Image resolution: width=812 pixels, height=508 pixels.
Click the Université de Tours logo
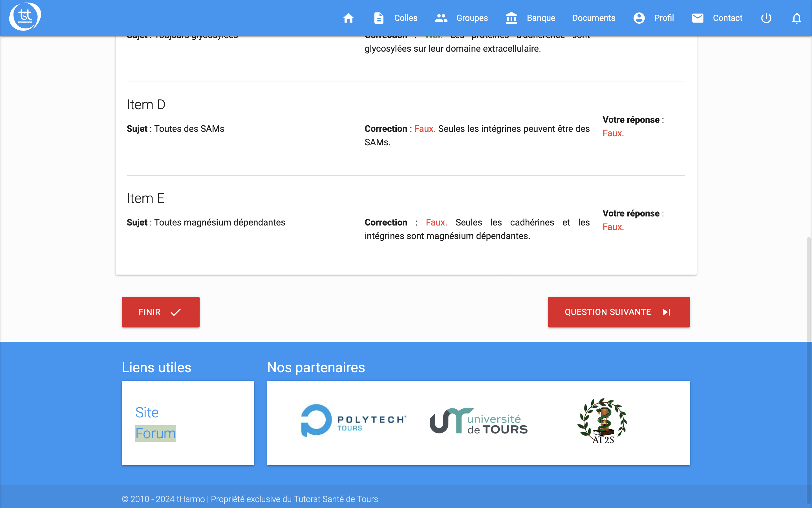[478, 421]
